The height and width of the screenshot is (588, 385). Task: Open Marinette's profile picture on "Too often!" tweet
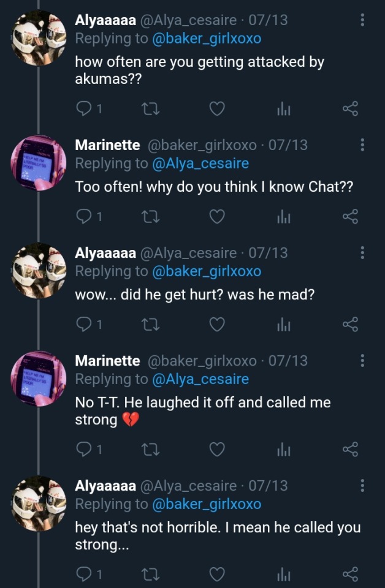pyautogui.click(x=39, y=164)
